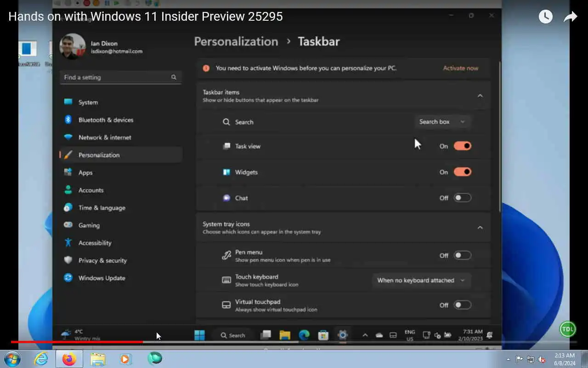Open Microsoft Edge on the Windows 11 taskbar
588x368 pixels.
click(304, 335)
